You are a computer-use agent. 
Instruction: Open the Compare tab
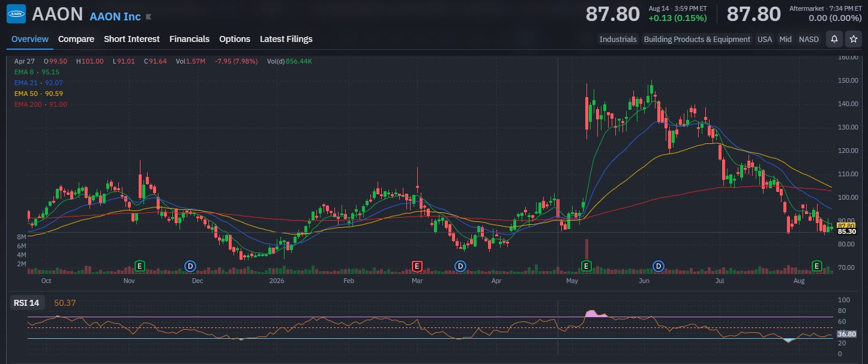coord(76,39)
